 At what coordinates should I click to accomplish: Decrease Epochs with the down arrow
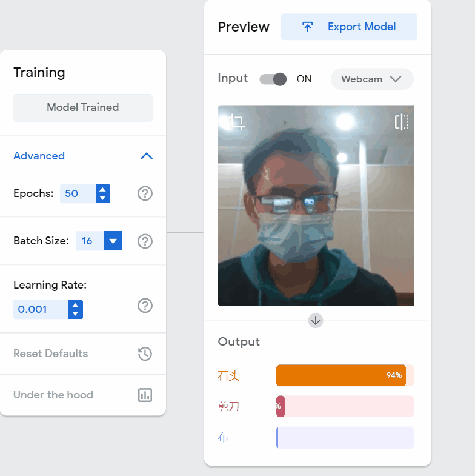[x=103, y=198]
